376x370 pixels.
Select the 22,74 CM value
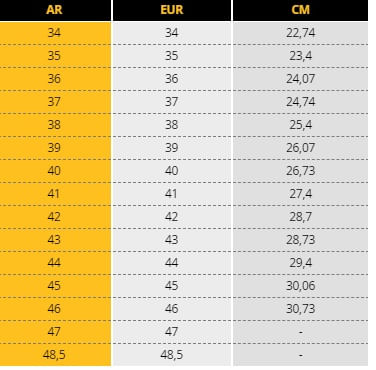[x=300, y=33]
